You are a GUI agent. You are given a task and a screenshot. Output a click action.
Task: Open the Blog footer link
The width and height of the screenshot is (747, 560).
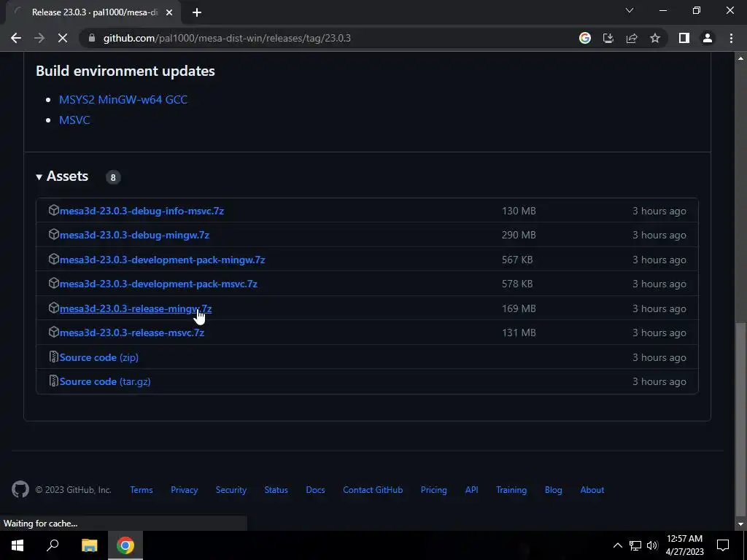554,490
